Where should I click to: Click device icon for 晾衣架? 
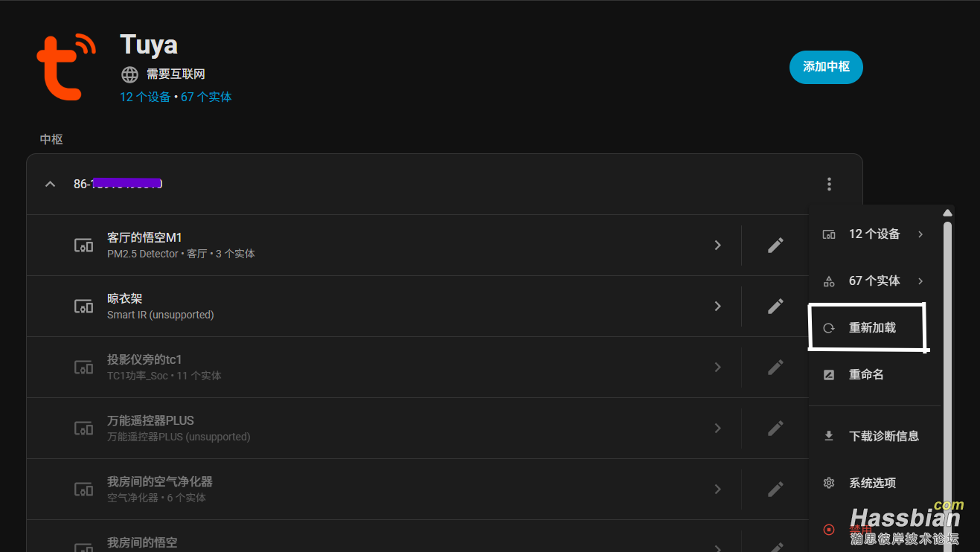pos(83,306)
